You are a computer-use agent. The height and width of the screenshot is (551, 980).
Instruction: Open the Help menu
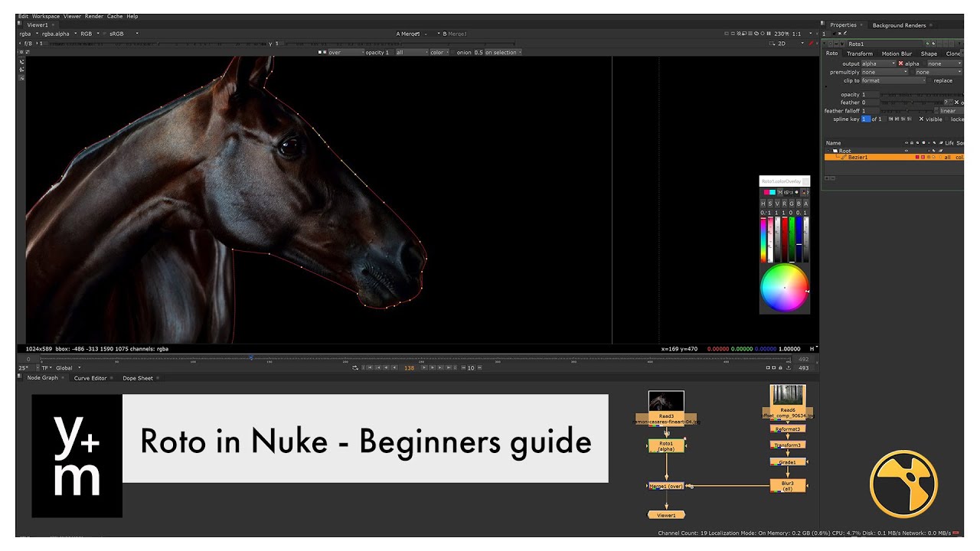click(132, 16)
